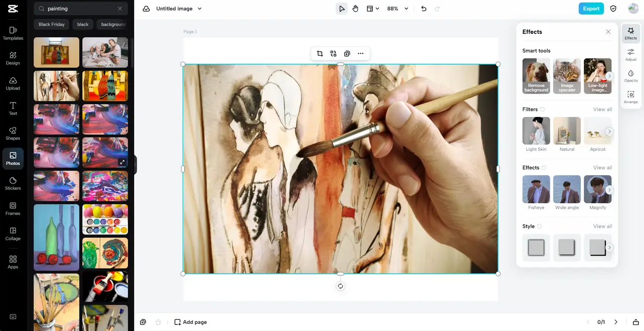Open the Photos panel
Screen dimensions: 644x331
coord(13,158)
